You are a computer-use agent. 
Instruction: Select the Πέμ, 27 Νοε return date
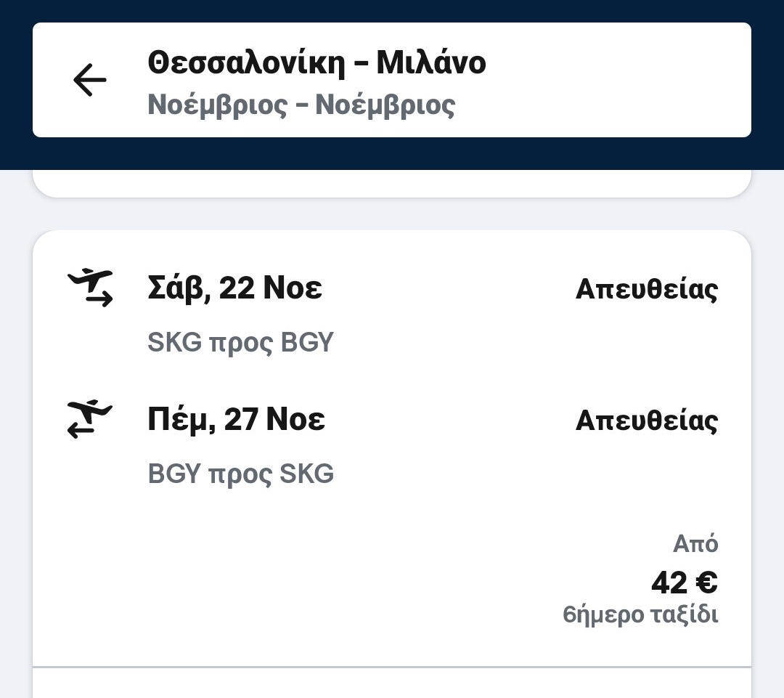click(236, 420)
